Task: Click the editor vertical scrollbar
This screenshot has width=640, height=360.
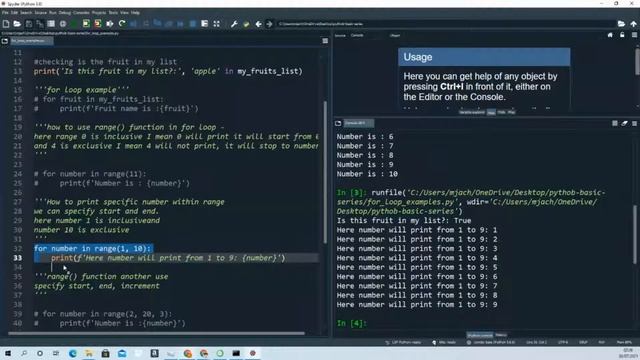Action: [x=325, y=171]
